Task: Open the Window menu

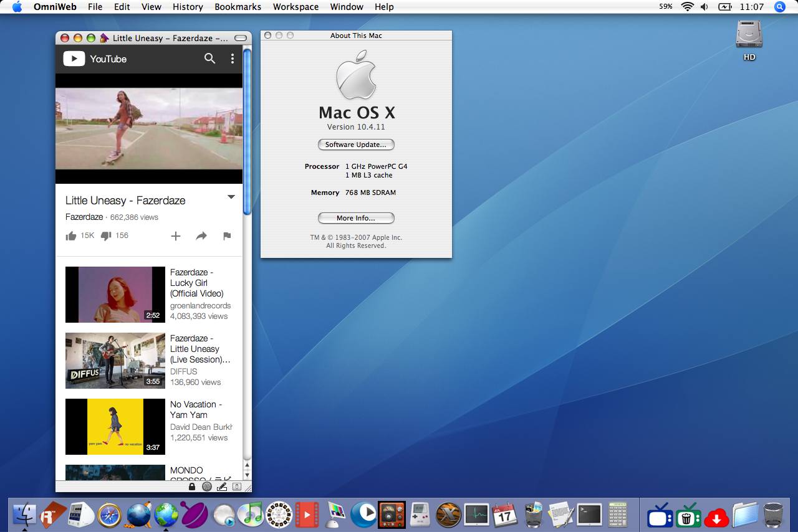Action: [347, 7]
